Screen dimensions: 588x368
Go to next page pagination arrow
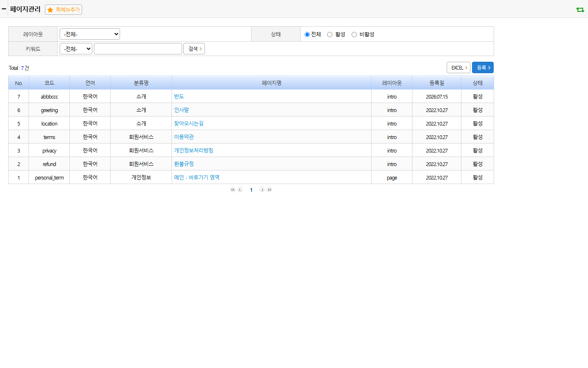pyautogui.click(x=262, y=190)
